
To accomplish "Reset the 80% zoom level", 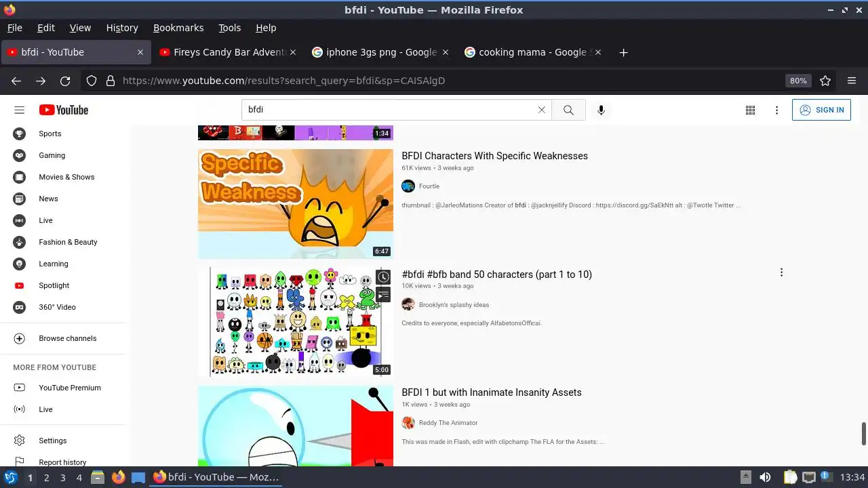I will (x=798, y=81).
